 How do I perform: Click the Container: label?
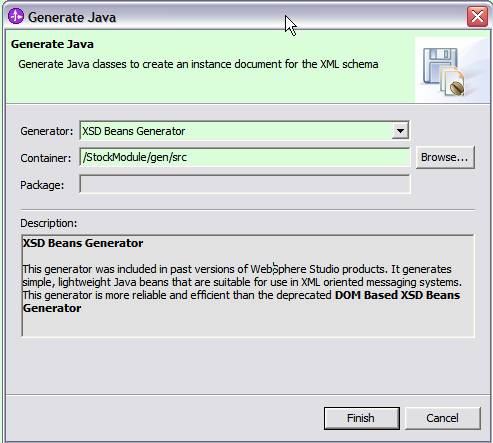tap(46, 158)
